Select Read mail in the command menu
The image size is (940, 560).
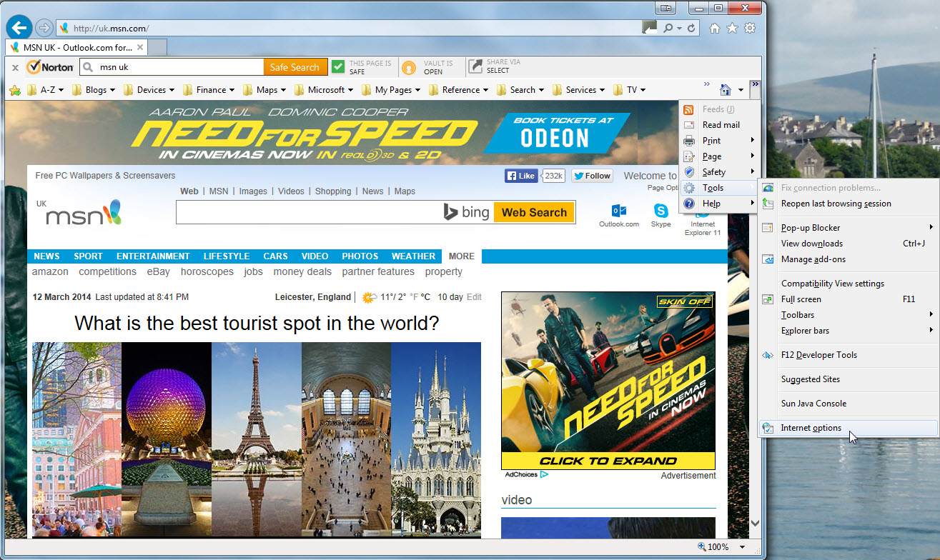718,125
